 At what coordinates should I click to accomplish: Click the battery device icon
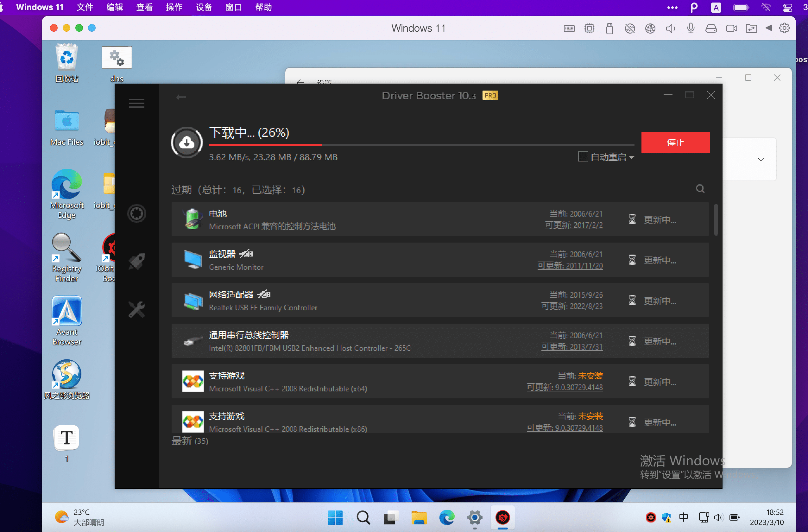pyautogui.click(x=193, y=219)
